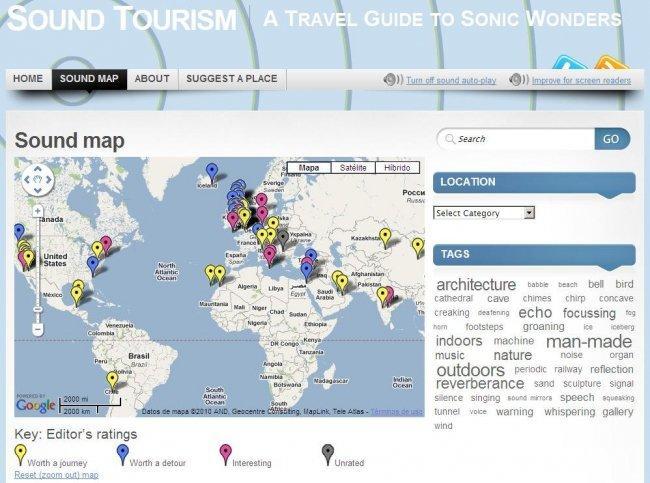
Task: Click the yellow marker in Chile
Action: point(112,381)
